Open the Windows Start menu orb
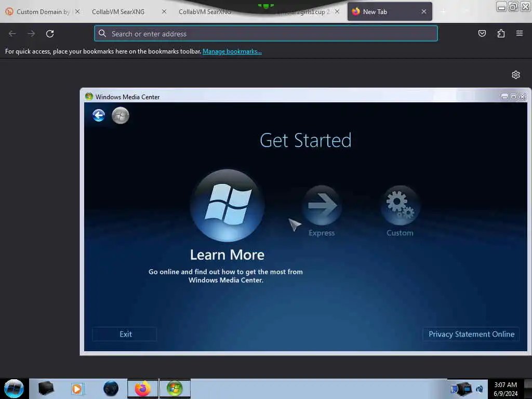The width and height of the screenshot is (532, 399). pos(14,389)
